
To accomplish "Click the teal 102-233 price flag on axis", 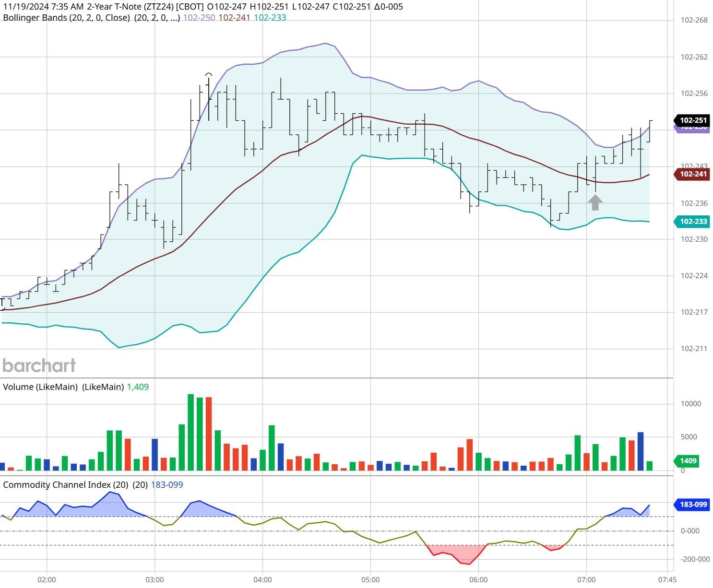I will click(x=691, y=221).
